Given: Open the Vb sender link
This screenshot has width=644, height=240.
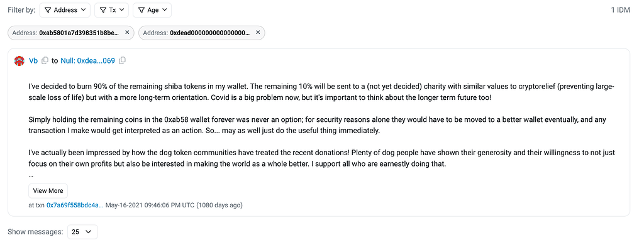Looking at the screenshot, I should [33, 61].
